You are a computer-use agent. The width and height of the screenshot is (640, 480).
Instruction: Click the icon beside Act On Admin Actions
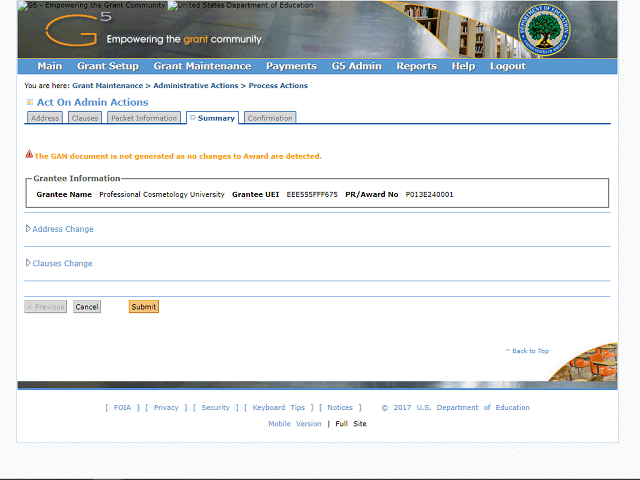[29, 102]
